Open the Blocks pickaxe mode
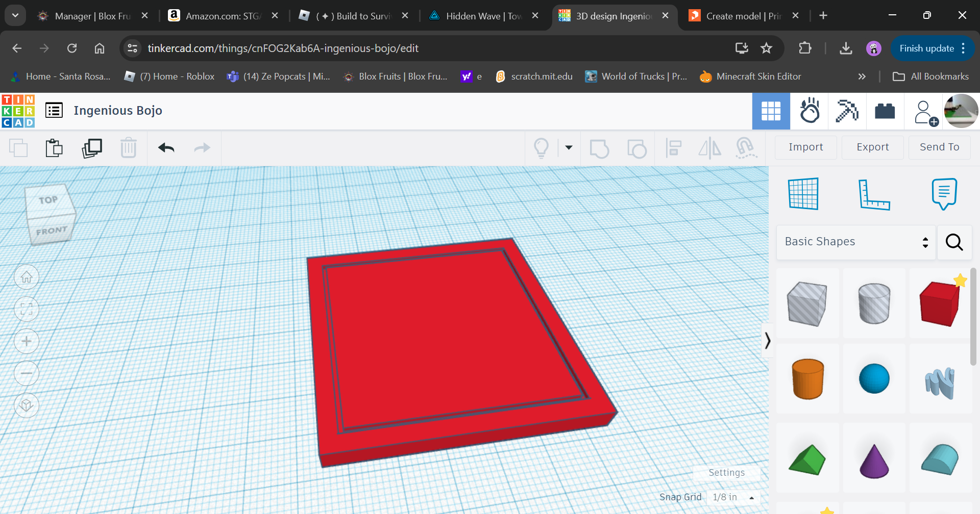 point(847,111)
